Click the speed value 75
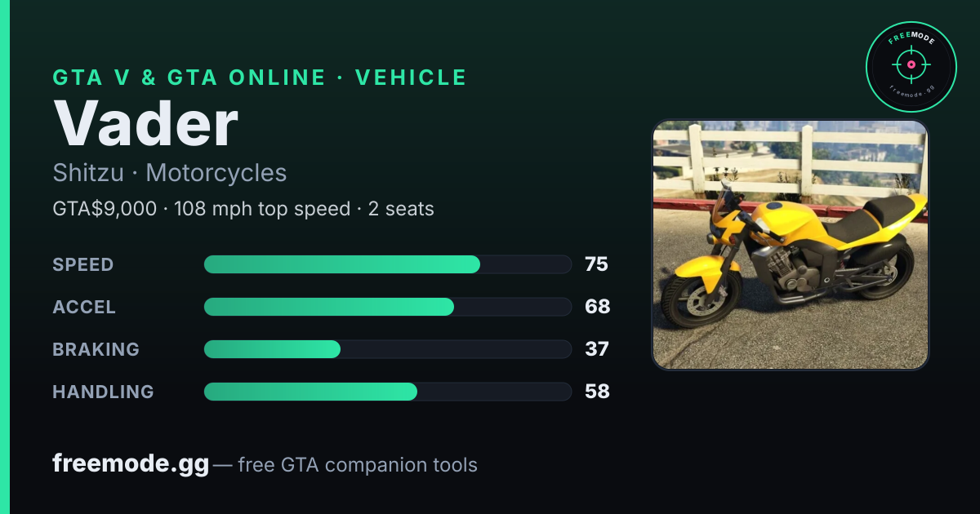The height and width of the screenshot is (514, 980). 596,264
